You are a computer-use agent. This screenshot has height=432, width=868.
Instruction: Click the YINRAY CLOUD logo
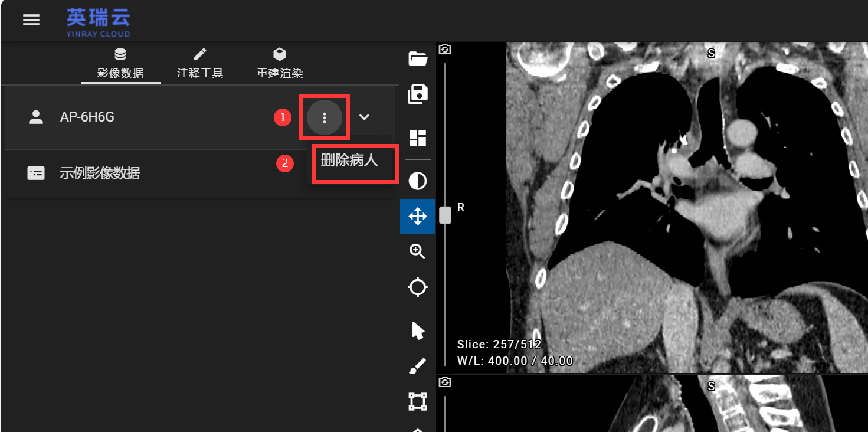(98, 23)
